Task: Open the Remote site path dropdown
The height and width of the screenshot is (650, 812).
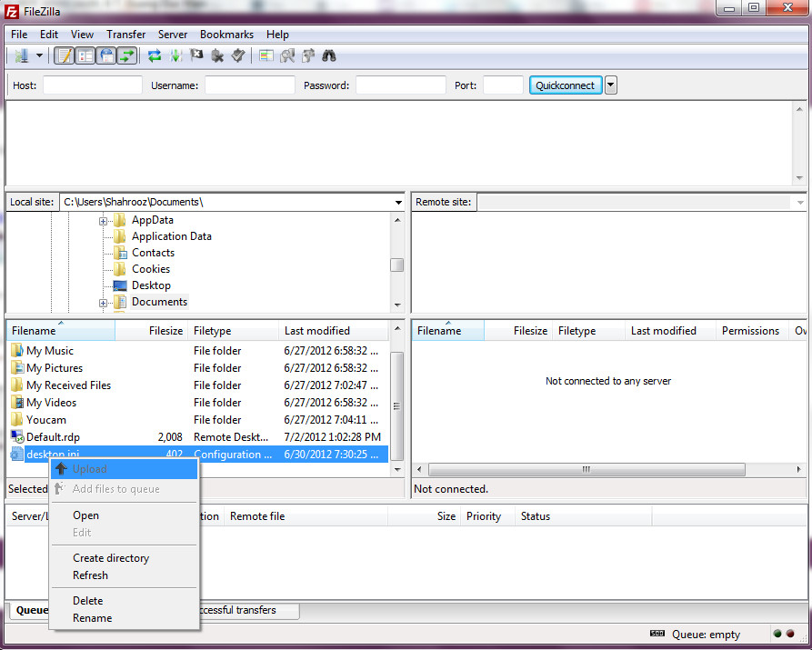Action: 800,202
